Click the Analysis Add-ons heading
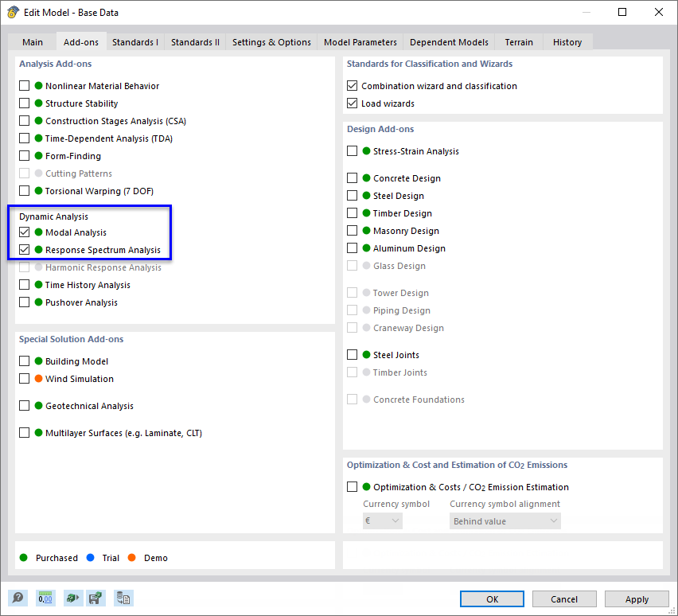The image size is (678, 616). tap(56, 64)
